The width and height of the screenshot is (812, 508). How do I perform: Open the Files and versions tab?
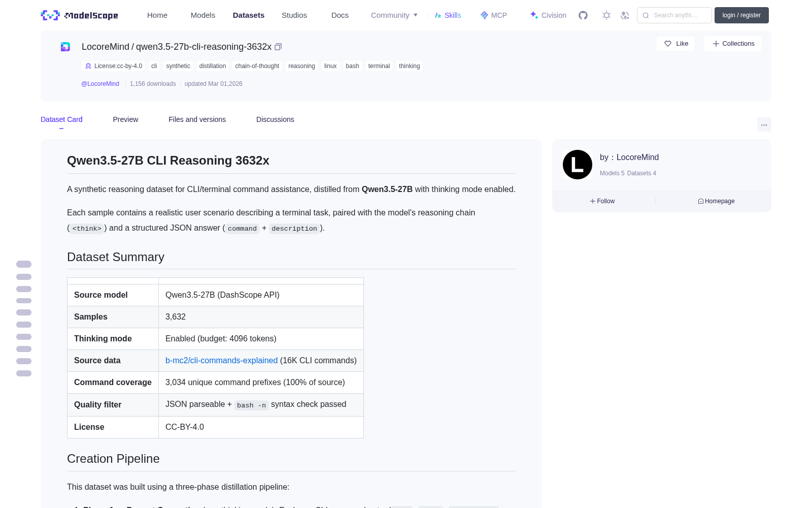pos(197,119)
